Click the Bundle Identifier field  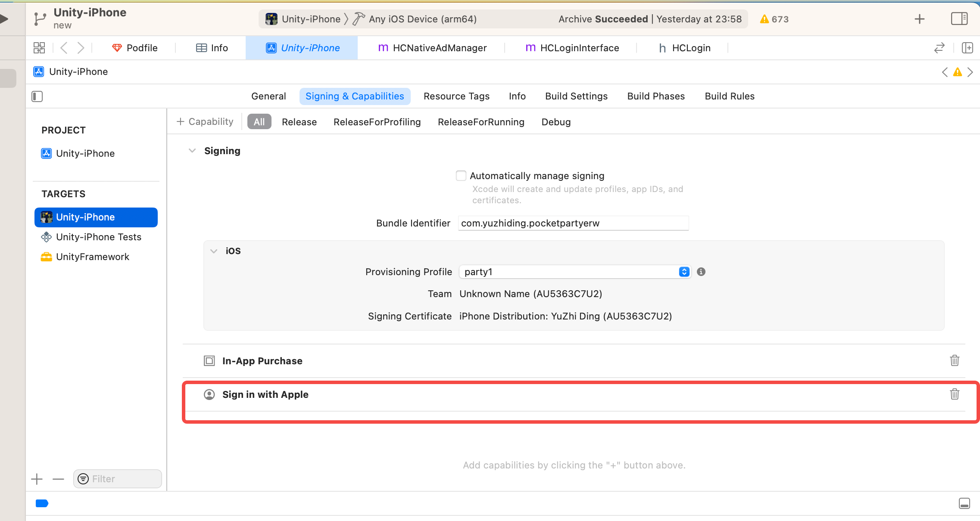click(x=573, y=223)
